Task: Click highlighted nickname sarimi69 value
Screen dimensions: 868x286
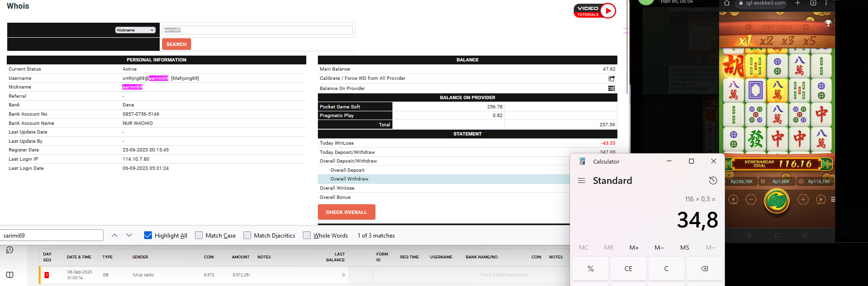Action: coord(132,87)
